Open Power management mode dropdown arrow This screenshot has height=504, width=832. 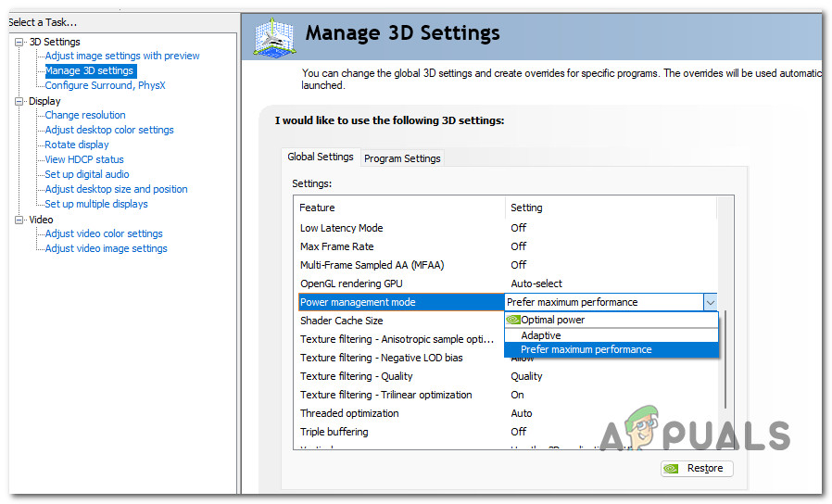710,302
